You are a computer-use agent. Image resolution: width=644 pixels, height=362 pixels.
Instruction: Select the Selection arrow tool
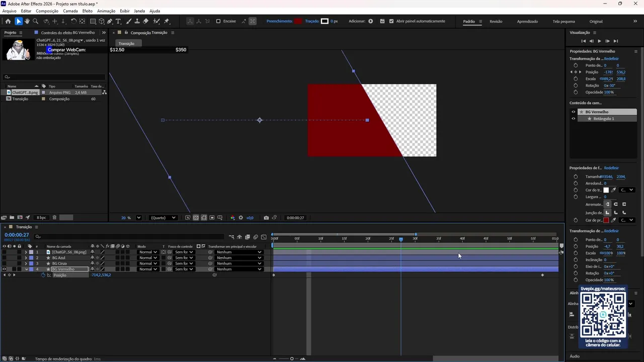click(x=19, y=21)
